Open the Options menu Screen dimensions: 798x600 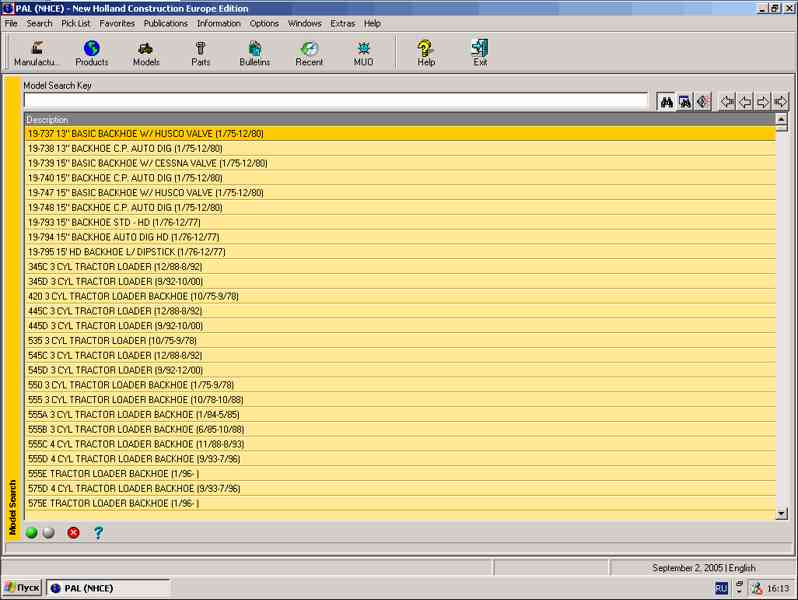pyautogui.click(x=264, y=23)
